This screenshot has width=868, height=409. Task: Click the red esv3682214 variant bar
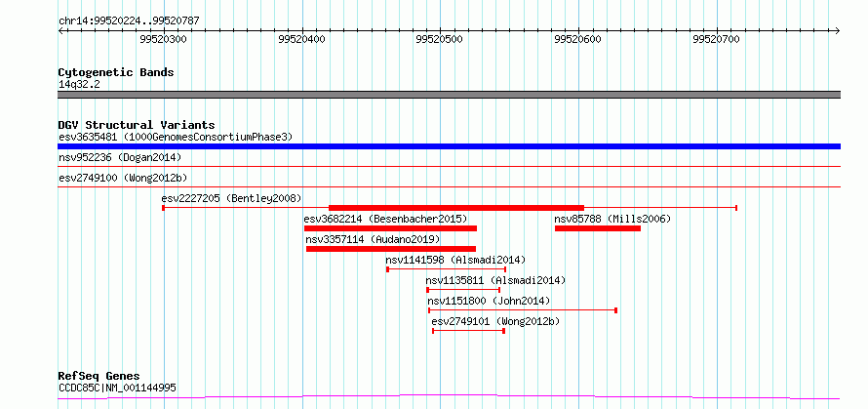click(390, 228)
